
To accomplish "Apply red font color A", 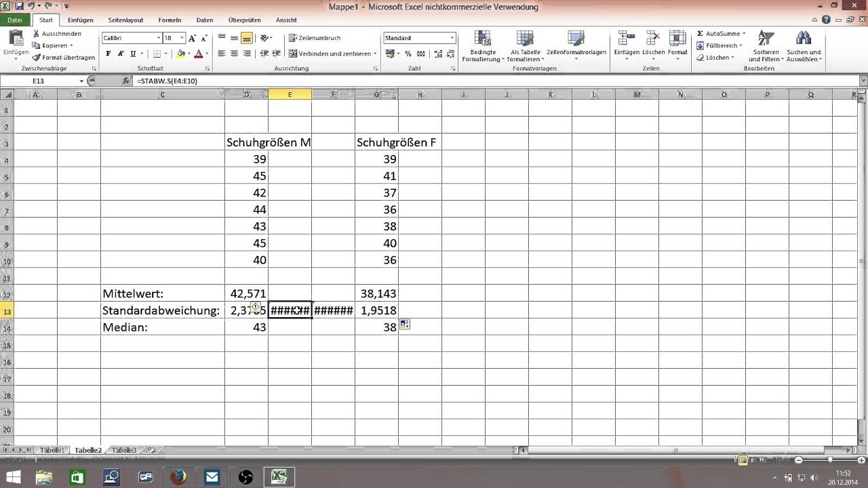I will (x=198, y=54).
